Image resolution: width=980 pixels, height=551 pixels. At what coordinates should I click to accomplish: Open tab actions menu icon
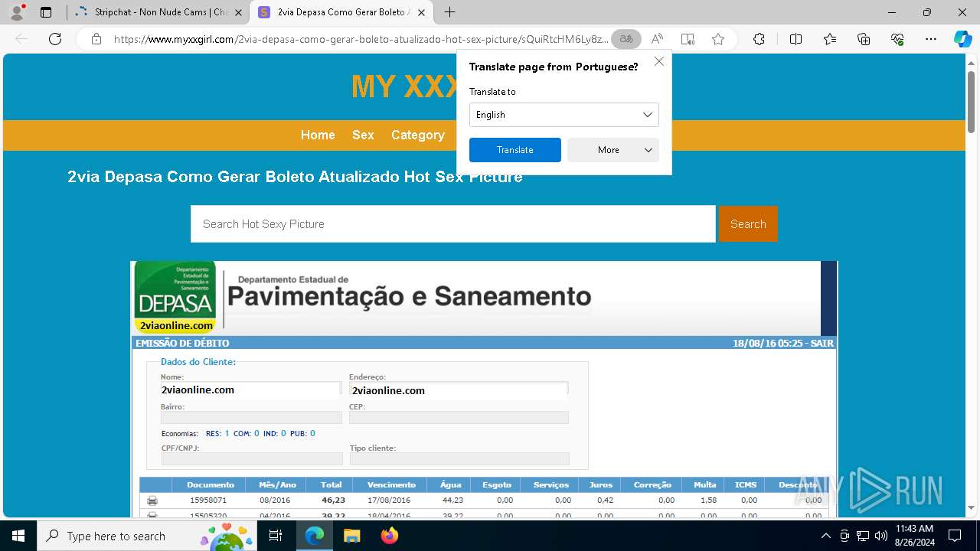tap(46, 12)
